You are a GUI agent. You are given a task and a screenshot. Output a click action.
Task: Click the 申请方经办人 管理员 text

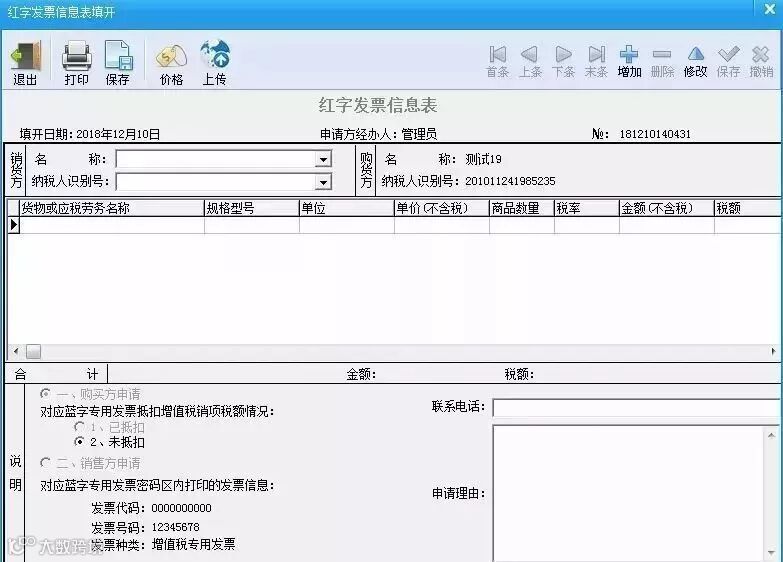click(379, 134)
